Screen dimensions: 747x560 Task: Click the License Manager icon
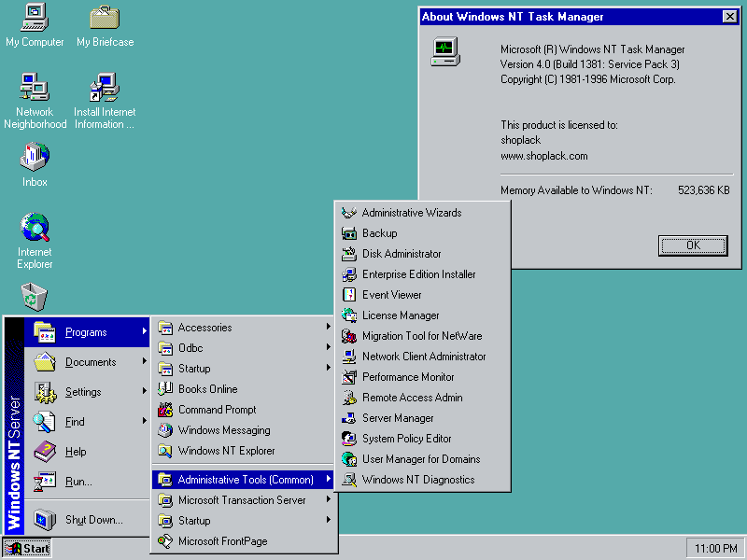click(349, 315)
